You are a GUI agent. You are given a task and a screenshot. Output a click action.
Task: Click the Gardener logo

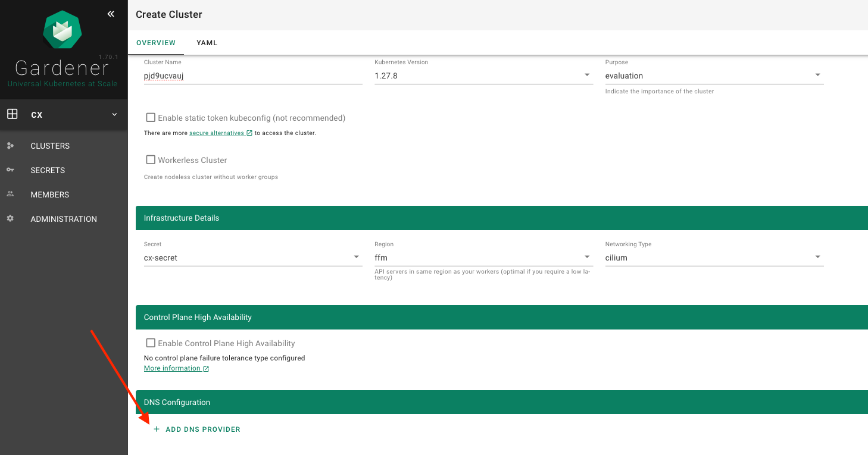[x=63, y=31]
